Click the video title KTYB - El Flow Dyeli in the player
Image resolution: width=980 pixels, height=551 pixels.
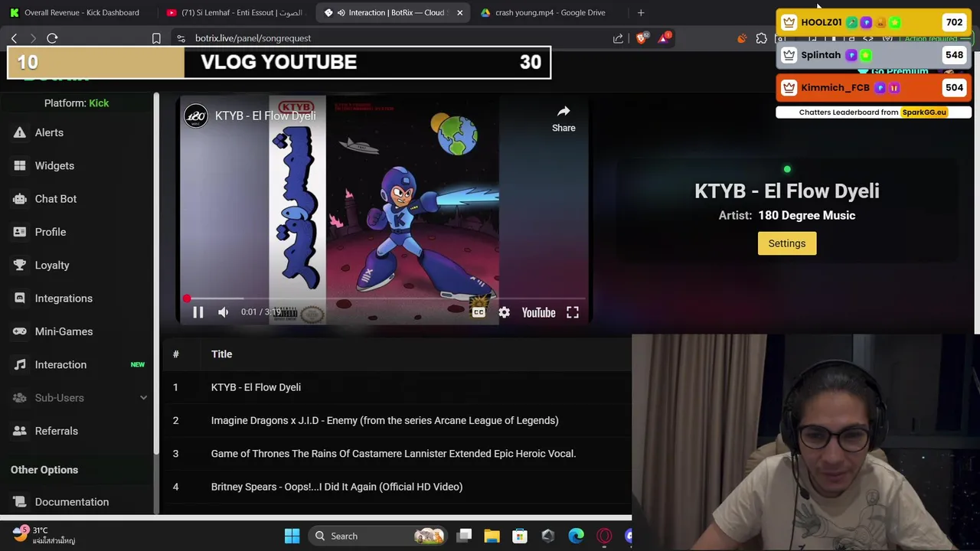coord(265,116)
